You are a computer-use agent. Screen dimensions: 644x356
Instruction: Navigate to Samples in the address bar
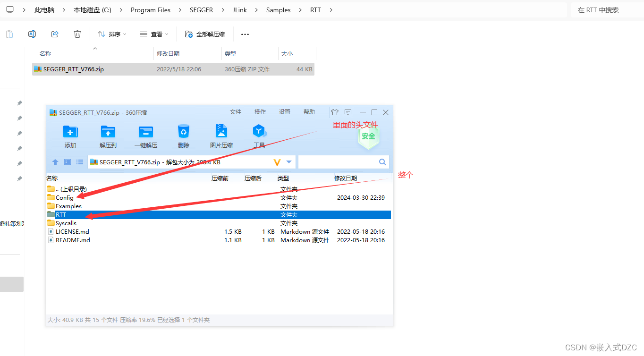pyautogui.click(x=278, y=10)
